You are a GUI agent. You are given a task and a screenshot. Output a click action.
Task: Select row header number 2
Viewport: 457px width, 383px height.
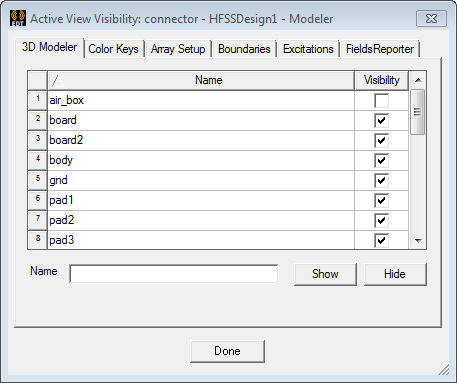coord(38,120)
